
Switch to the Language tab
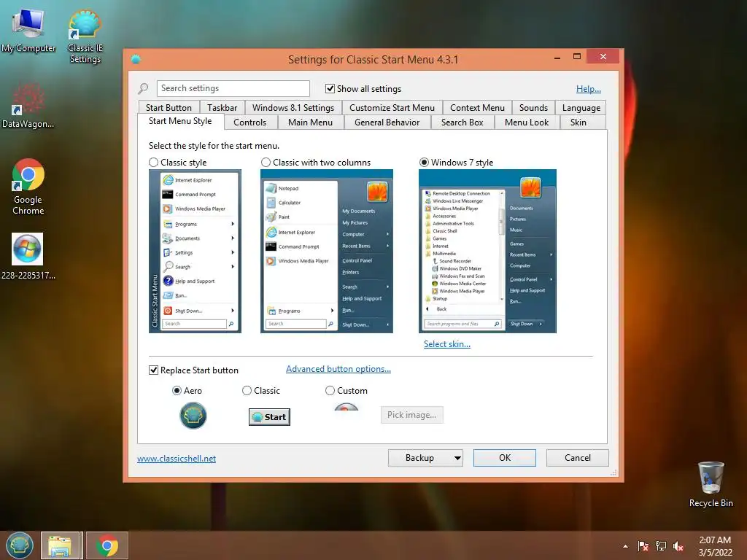point(581,108)
